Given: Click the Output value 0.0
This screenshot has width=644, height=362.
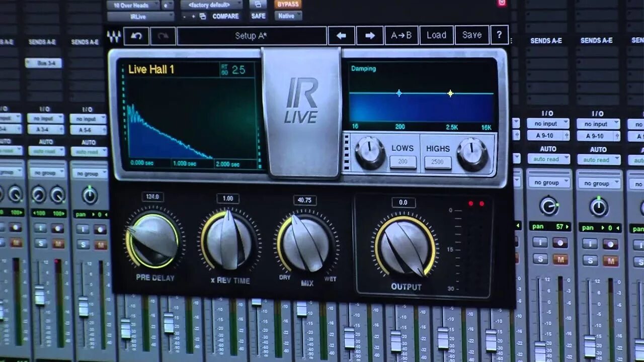Looking at the screenshot, I should [404, 203].
